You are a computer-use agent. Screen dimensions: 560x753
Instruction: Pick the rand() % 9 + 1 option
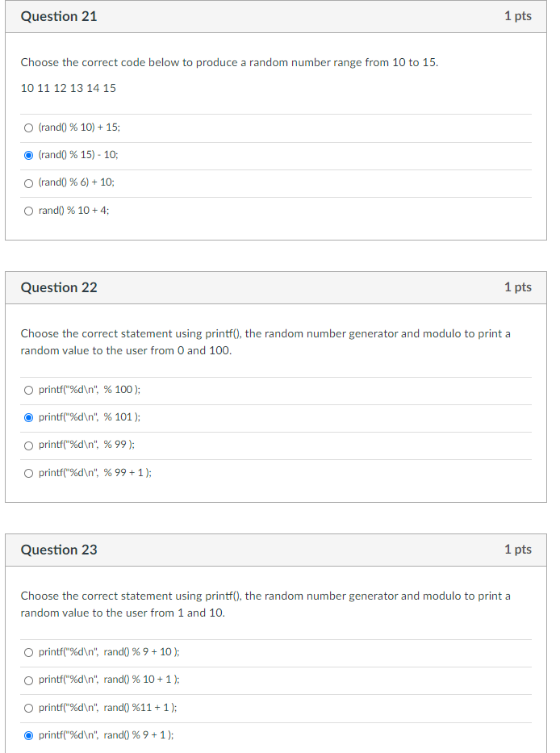[29, 734]
